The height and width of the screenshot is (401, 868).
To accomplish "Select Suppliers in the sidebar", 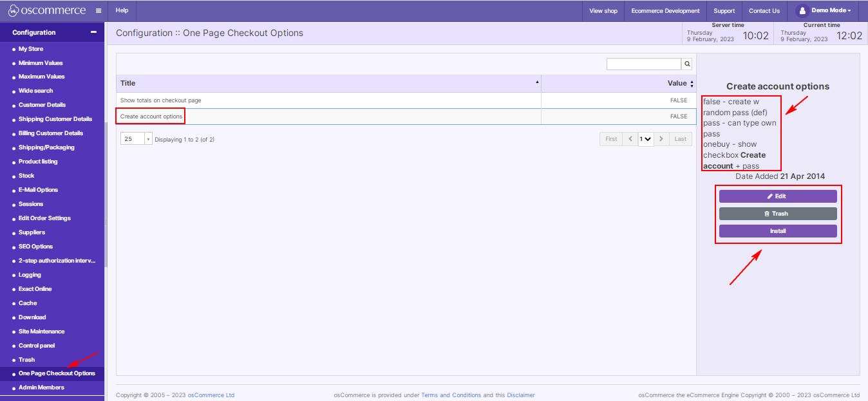I will coord(32,232).
